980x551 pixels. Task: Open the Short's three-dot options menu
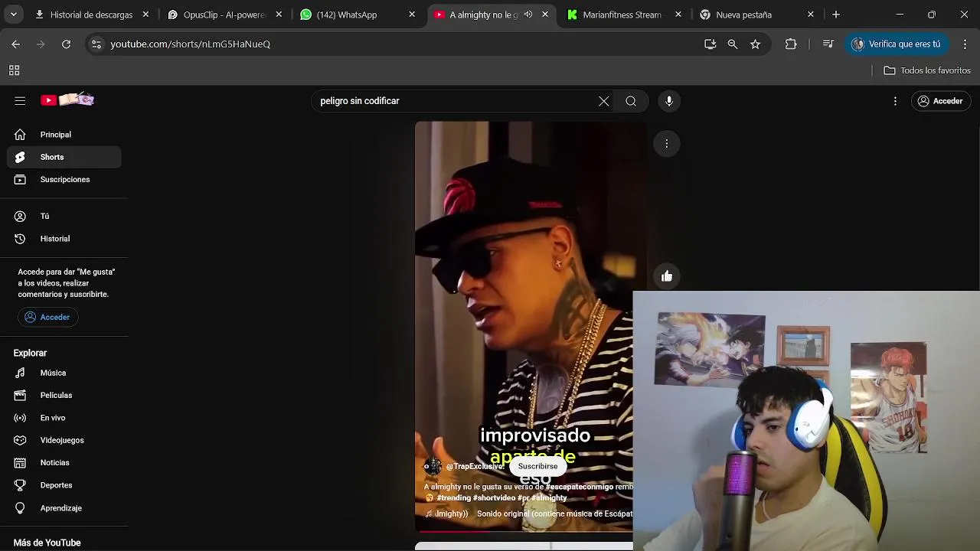(667, 144)
